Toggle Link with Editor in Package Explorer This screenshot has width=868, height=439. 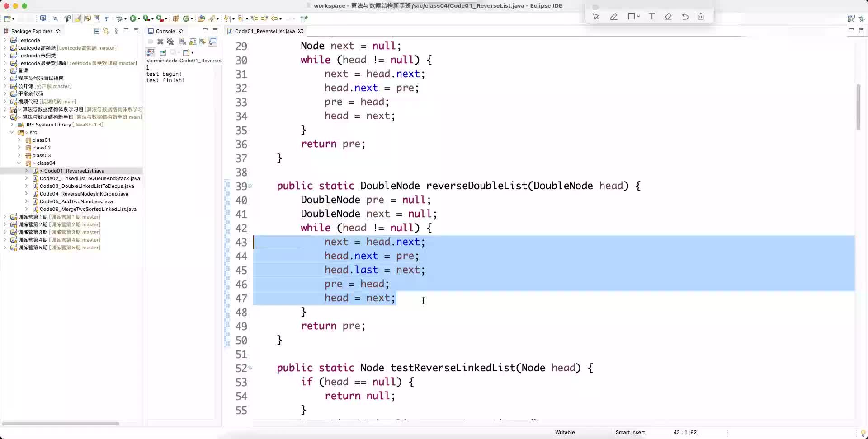click(x=106, y=31)
